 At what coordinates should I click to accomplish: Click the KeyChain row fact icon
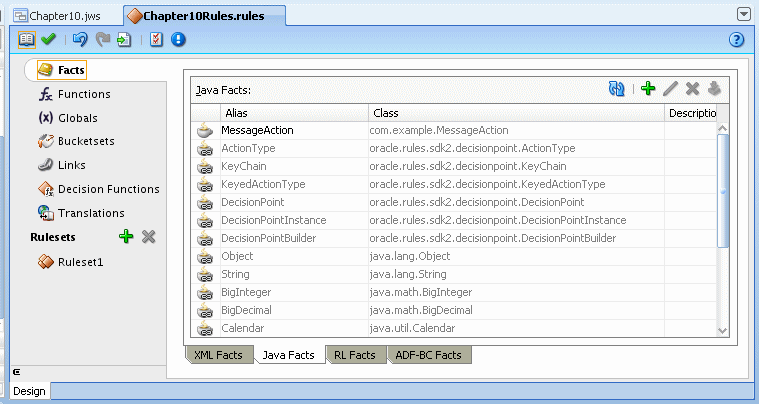tap(205, 166)
